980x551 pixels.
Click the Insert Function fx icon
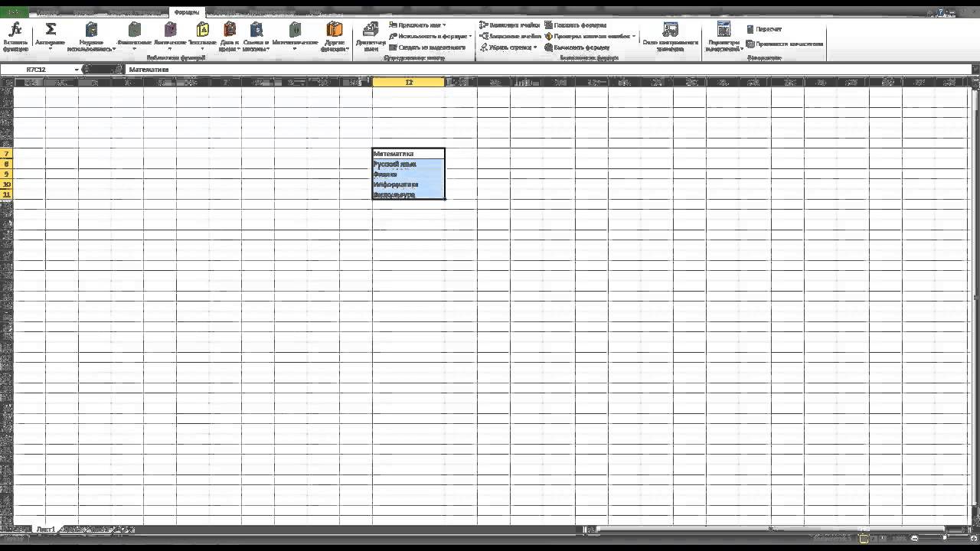click(x=15, y=30)
